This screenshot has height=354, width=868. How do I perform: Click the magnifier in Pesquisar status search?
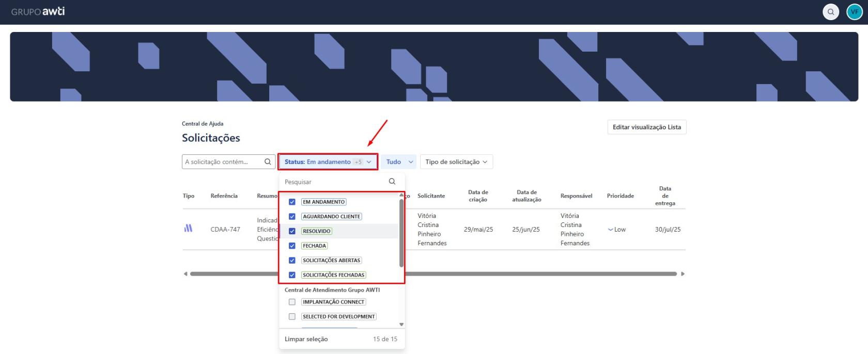coord(392,181)
